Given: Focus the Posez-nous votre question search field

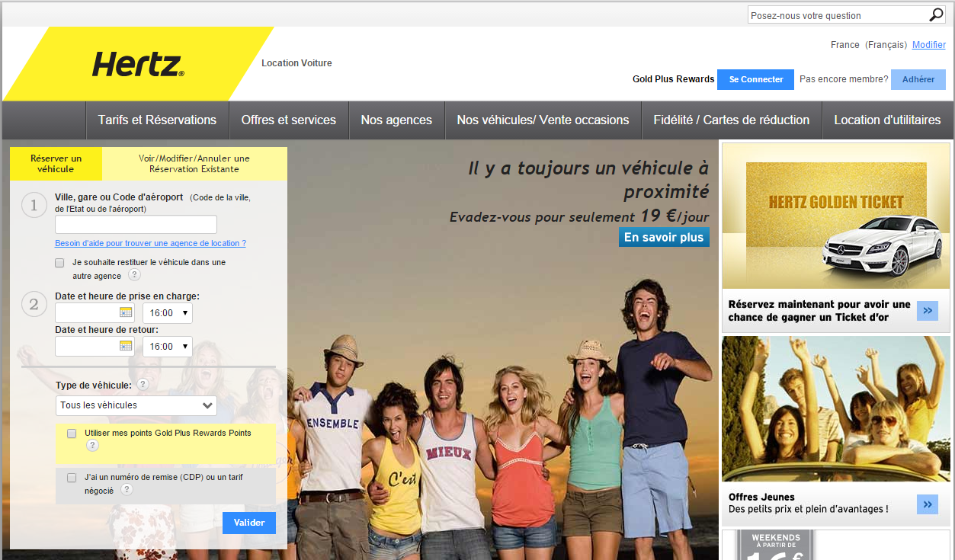Looking at the screenshot, I should (838, 15).
